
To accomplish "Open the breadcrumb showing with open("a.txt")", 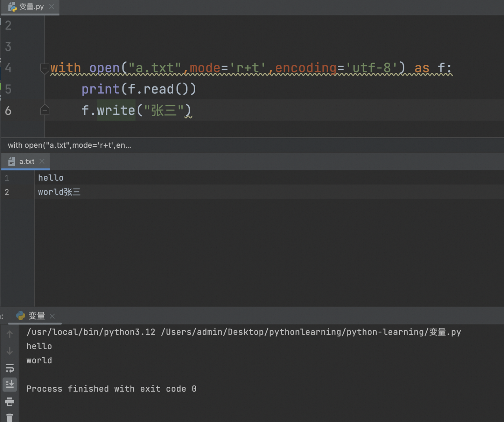I will point(69,145).
